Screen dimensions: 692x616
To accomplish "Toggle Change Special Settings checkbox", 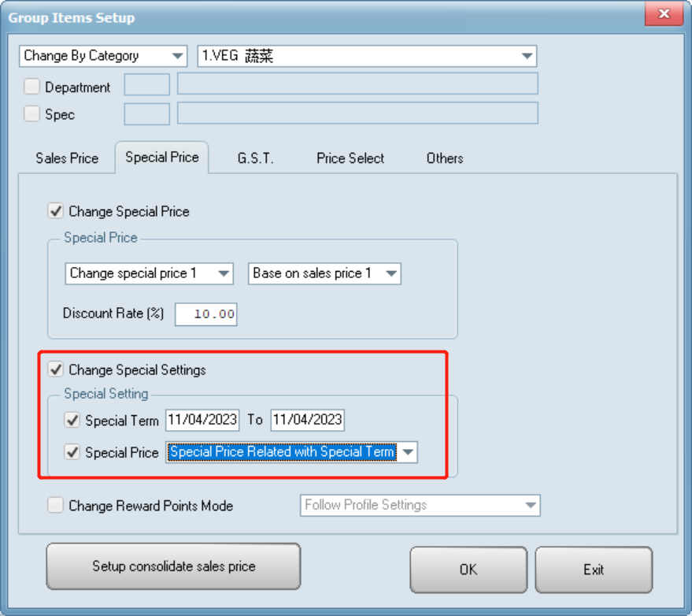I will point(56,369).
